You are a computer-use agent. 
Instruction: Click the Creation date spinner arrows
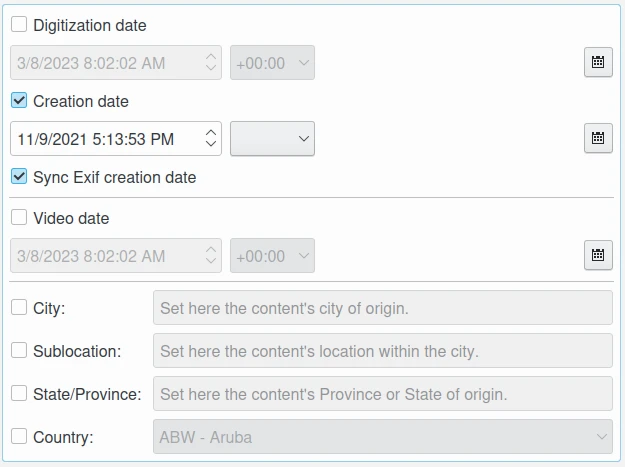tap(211, 139)
